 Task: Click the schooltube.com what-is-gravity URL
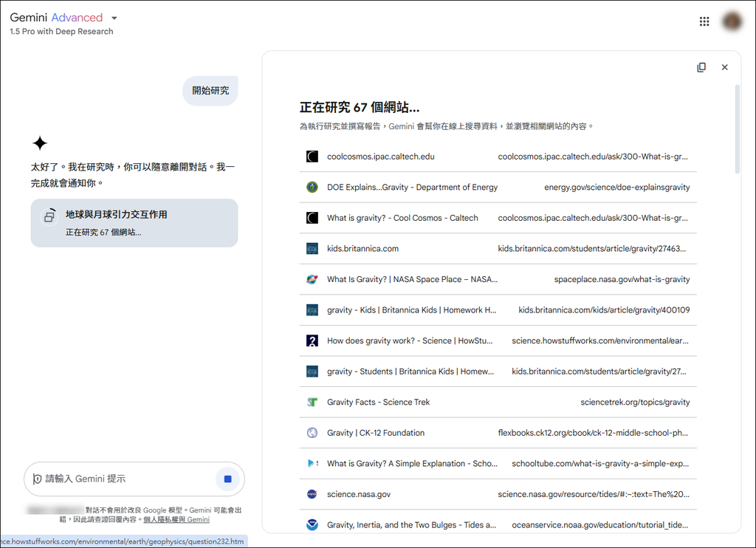coord(600,464)
